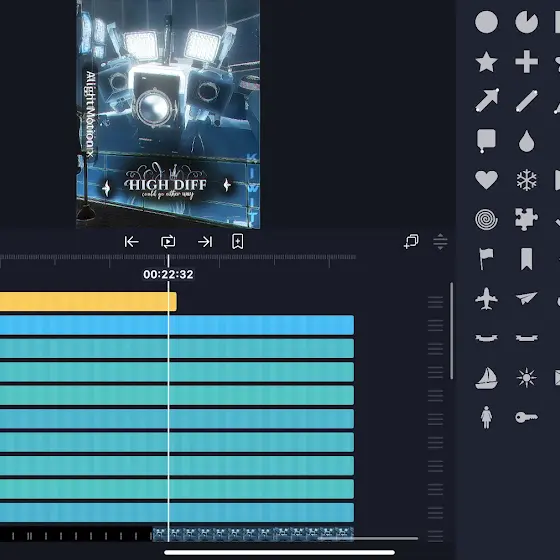Tap the 00:22:32 timecode label
560x560 pixels.
tap(168, 274)
